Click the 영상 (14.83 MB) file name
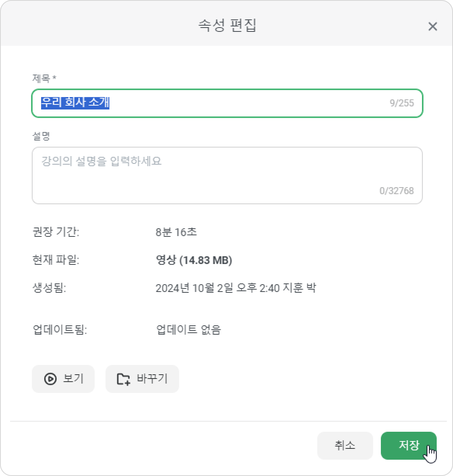The height and width of the screenshot is (476, 453). pos(194,260)
